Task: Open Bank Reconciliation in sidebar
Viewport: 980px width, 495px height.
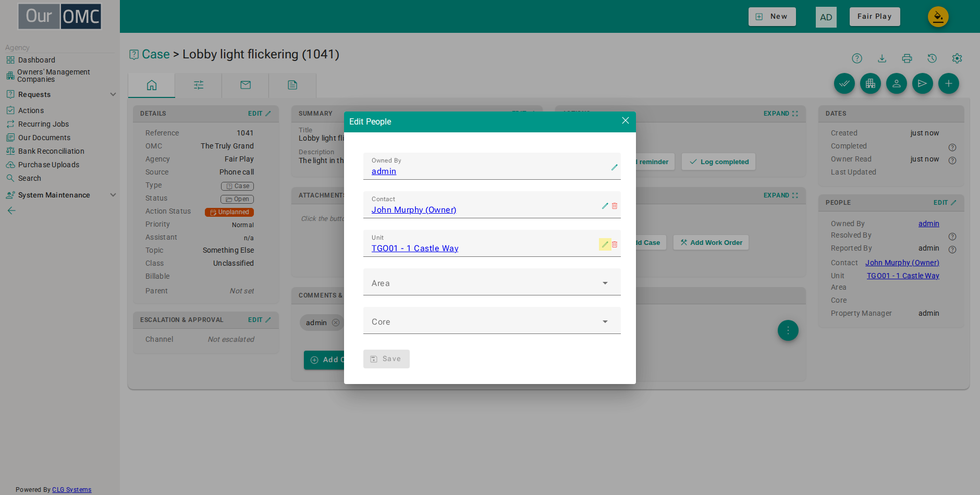Action: coord(51,151)
